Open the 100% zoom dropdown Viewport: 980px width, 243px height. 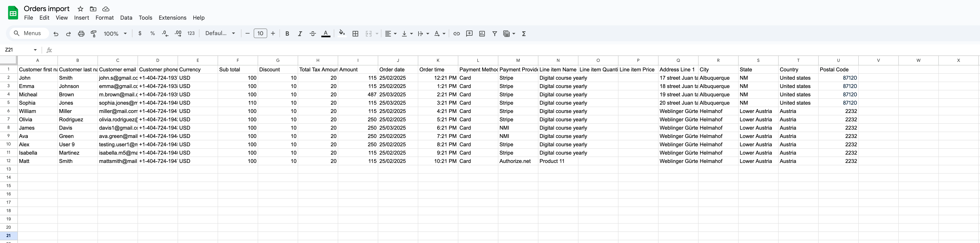click(x=115, y=33)
